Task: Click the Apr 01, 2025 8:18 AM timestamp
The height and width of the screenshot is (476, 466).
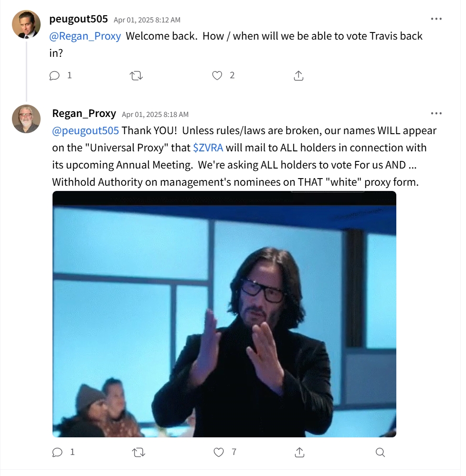Action: click(155, 115)
